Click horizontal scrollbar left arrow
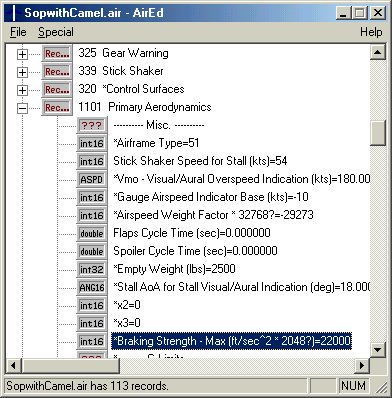Viewport: 392px width, 398px height. click(13, 366)
